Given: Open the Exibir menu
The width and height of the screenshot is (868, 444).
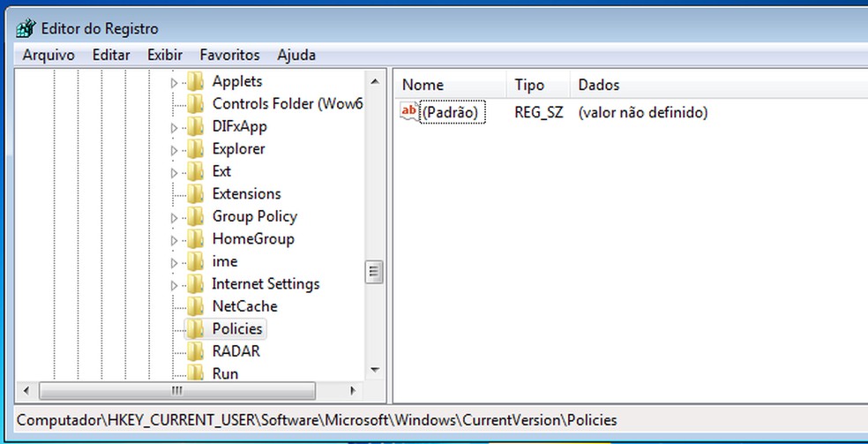Looking at the screenshot, I should pyautogui.click(x=165, y=55).
